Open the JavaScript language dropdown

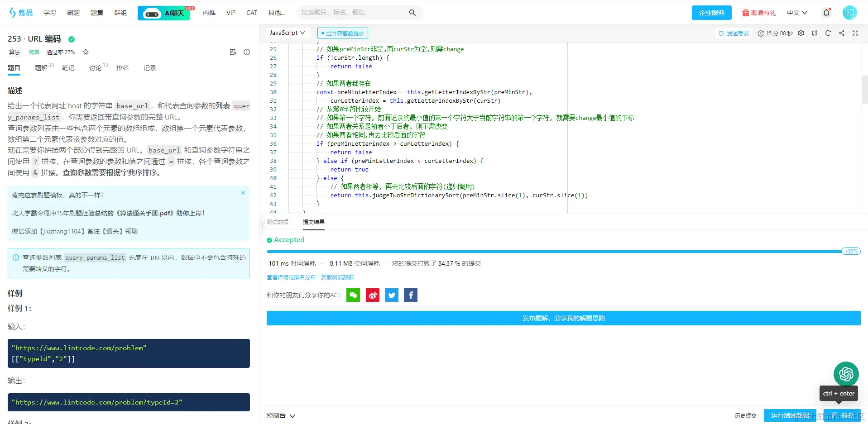[x=287, y=33]
